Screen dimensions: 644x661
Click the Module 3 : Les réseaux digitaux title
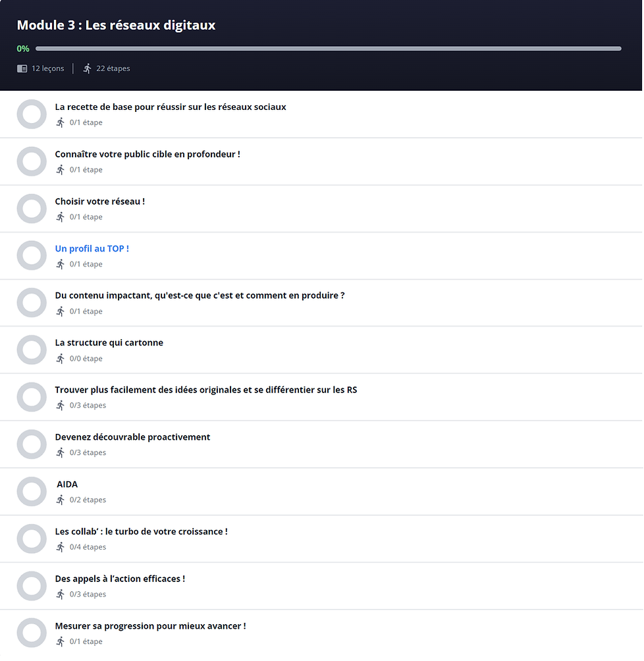[x=116, y=25]
